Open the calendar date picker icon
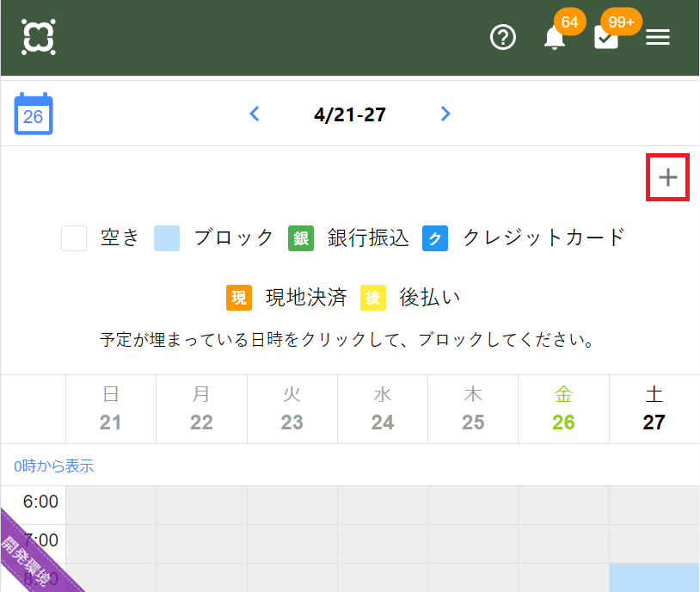This screenshot has width=700, height=592. (x=34, y=114)
